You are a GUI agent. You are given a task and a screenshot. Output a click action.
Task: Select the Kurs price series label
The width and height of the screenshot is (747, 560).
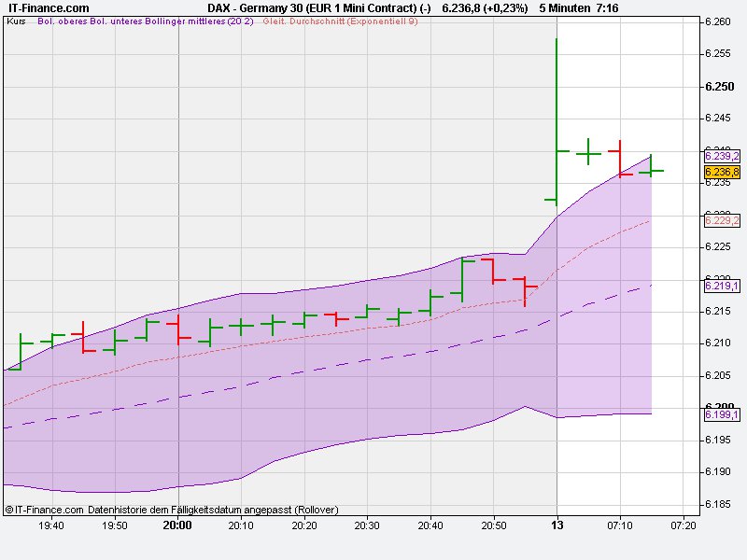[19, 28]
